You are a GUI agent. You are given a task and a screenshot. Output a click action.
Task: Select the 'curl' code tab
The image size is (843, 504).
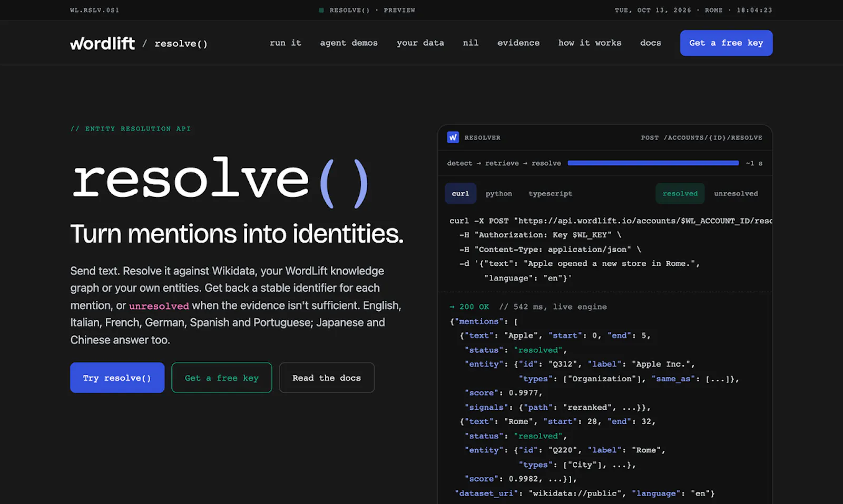click(x=460, y=193)
